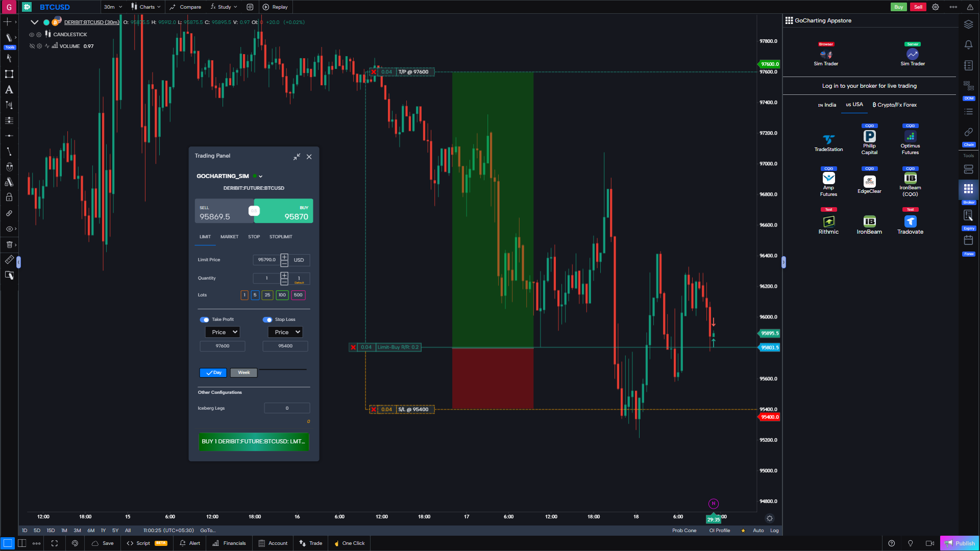
Task: Open the 30m timeframe dropdown
Action: (x=112, y=7)
